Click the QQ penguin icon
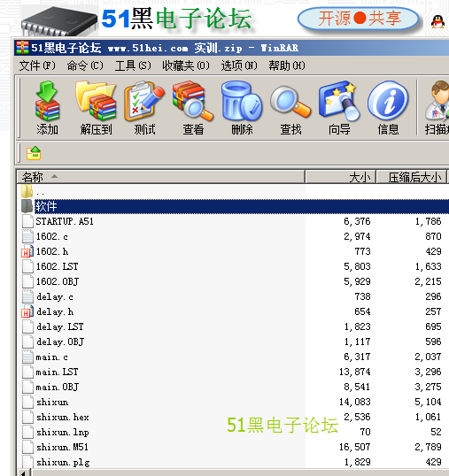449x476 pixels. coord(437,21)
